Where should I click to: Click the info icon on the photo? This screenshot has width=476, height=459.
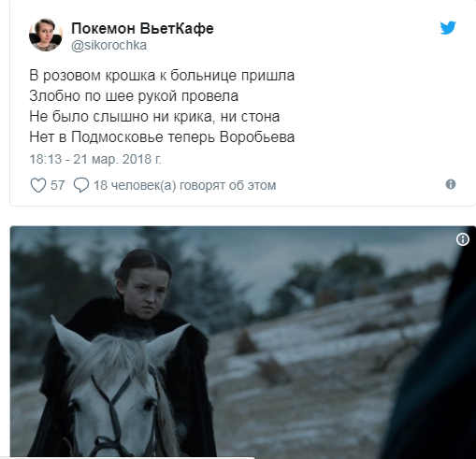[x=463, y=239]
